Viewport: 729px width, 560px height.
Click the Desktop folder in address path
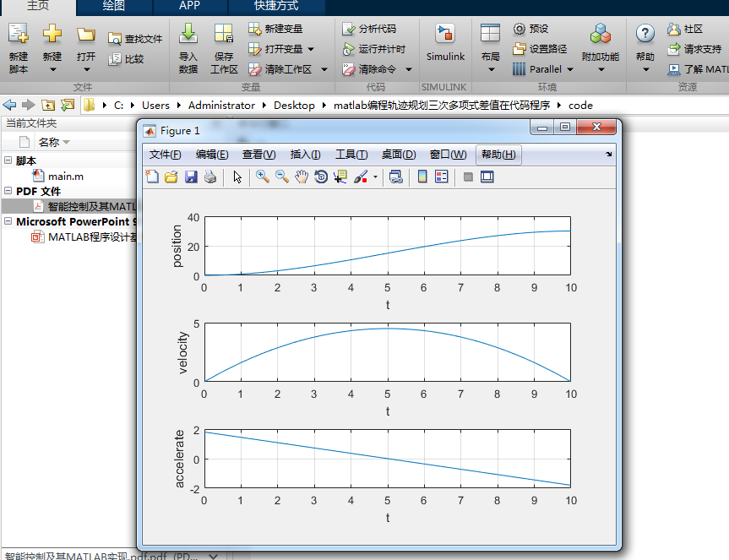[294, 106]
